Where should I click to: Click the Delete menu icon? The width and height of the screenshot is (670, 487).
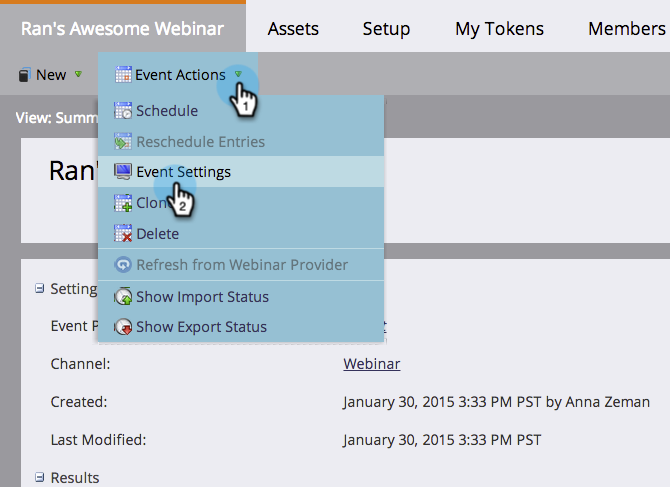(124, 234)
